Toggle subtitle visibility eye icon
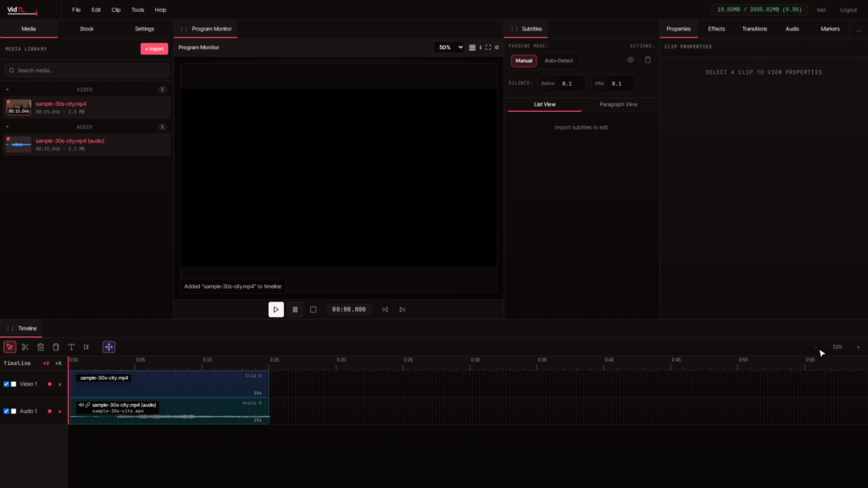The width and height of the screenshot is (868, 488). [631, 60]
